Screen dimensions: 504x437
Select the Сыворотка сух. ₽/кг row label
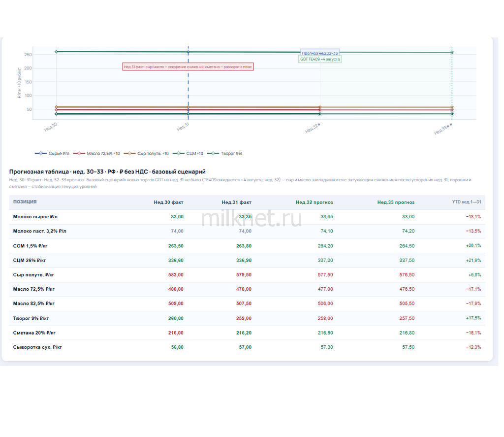(x=37, y=347)
